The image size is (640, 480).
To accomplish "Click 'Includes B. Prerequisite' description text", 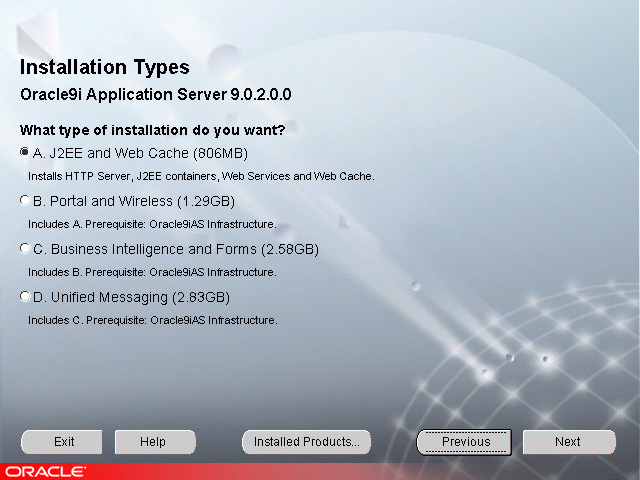I will coord(152,272).
